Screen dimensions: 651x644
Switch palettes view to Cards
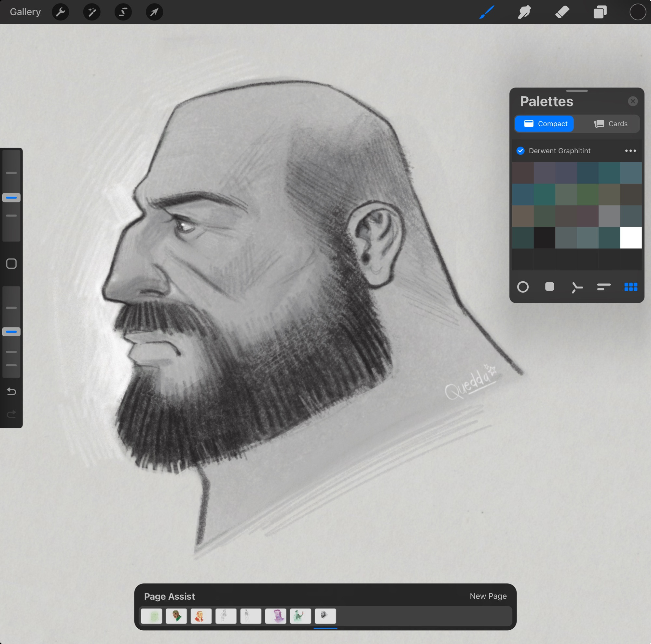tap(611, 124)
